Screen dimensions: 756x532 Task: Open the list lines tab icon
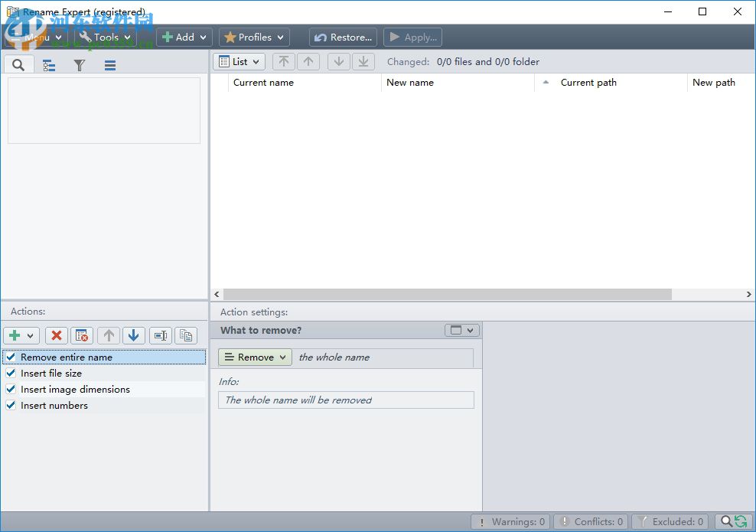110,65
